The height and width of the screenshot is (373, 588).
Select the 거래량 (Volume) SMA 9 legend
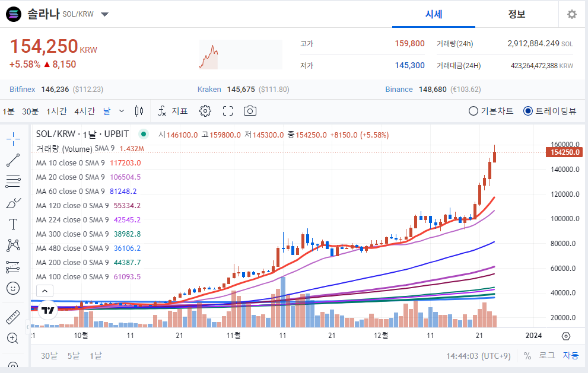tap(90, 149)
